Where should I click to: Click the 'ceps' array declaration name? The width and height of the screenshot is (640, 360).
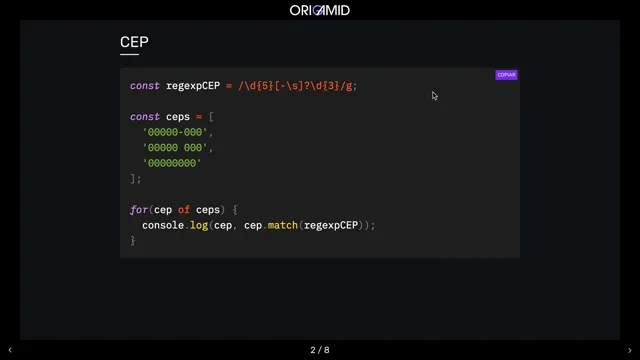pos(178,117)
